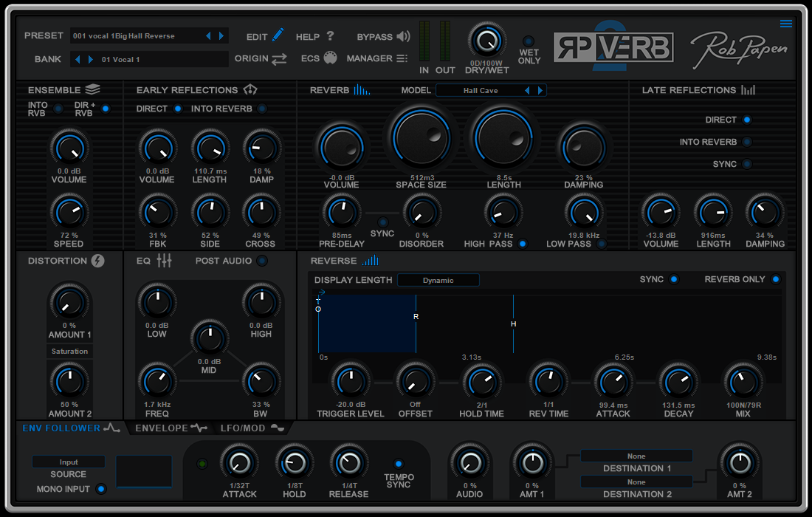This screenshot has height=517, width=812.
Task: Toggle Early Reflections Direct output
Action: click(x=178, y=109)
